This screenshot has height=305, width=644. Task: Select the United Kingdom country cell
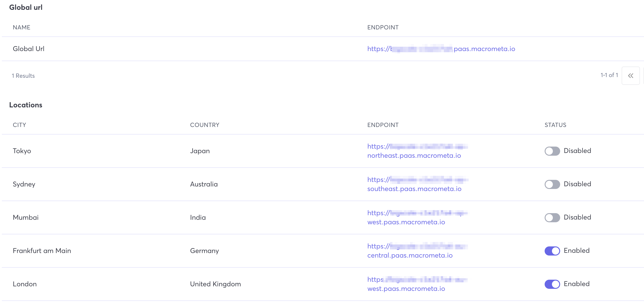[215, 284]
